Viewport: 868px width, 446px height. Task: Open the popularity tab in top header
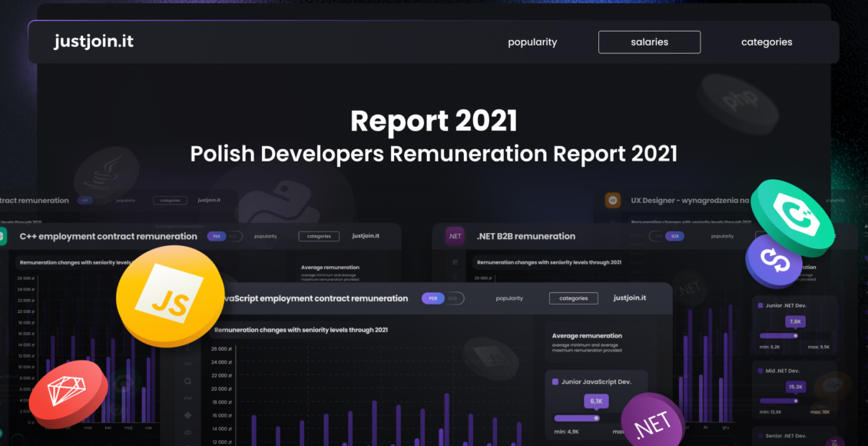coord(532,42)
